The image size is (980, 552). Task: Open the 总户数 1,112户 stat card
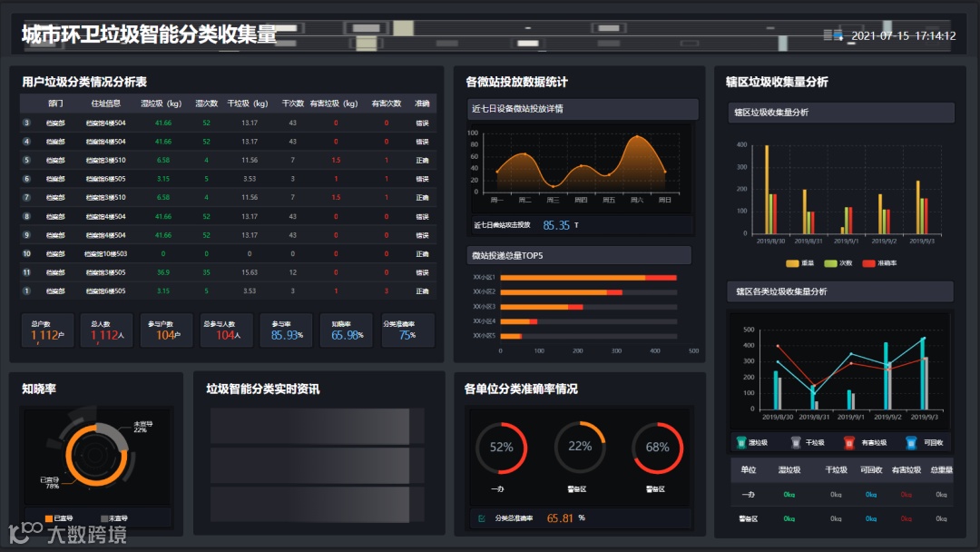tap(47, 330)
